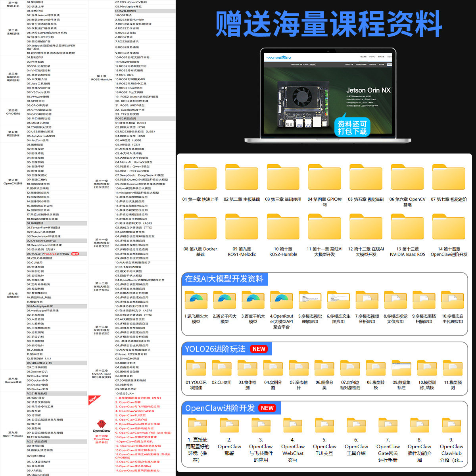Click the list row 01.TensorFlow环境搭建

(44, 228)
